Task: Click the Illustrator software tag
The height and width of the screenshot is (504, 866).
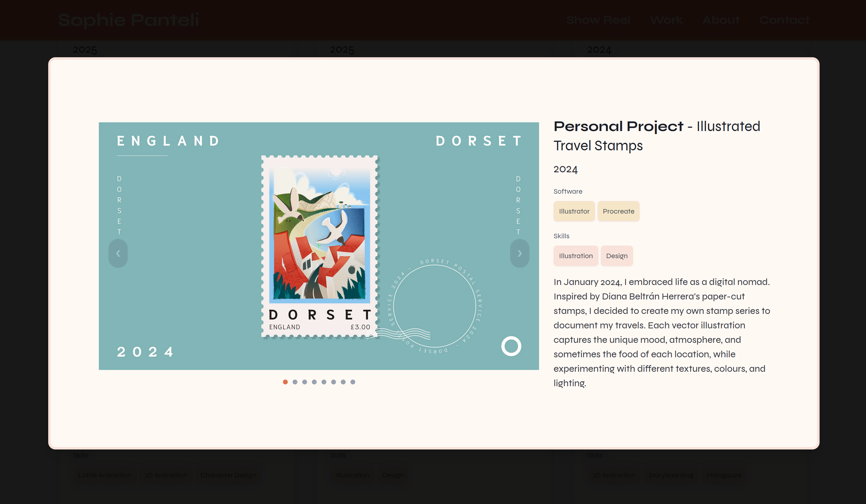Action: 574,211
